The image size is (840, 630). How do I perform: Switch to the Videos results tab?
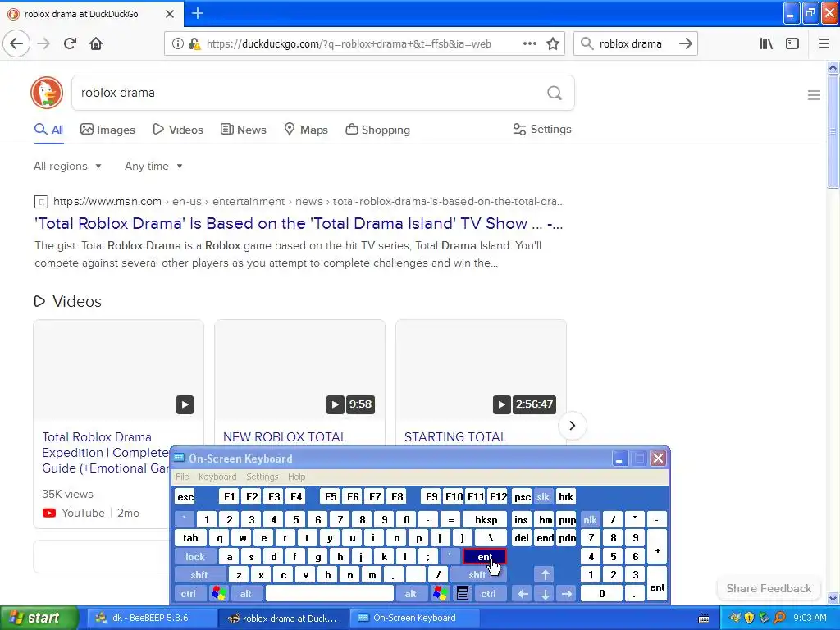point(178,130)
